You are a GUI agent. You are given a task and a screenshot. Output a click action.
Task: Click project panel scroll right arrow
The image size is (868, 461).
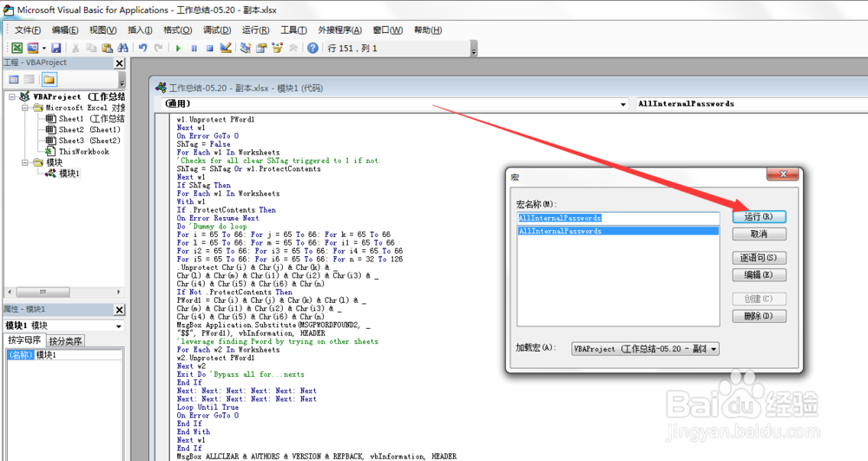[x=118, y=292]
